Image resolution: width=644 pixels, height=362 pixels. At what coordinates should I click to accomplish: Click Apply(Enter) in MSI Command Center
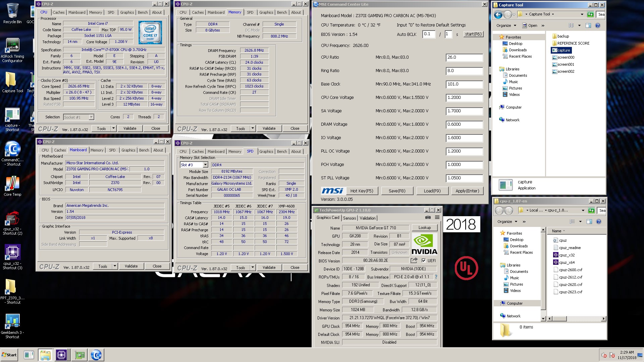(x=467, y=191)
